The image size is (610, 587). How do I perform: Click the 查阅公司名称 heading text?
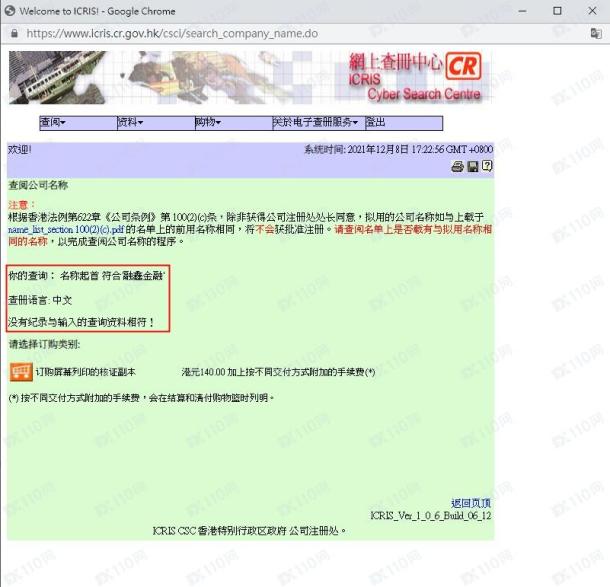[38, 185]
